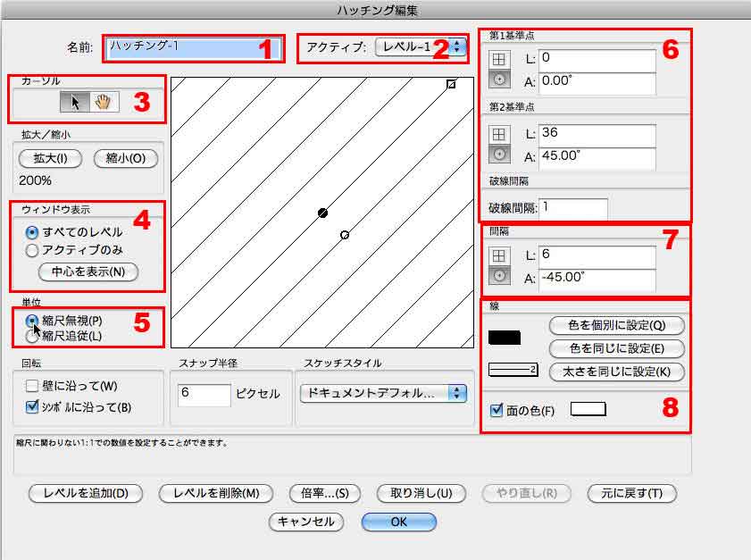The width and height of the screenshot is (751, 560).
Task: Open the アクティブ level dropdown
Action: point(421,46)
